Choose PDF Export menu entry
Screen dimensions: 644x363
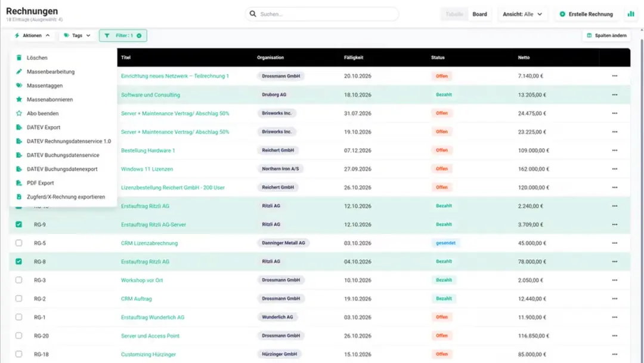coord(41,183)
